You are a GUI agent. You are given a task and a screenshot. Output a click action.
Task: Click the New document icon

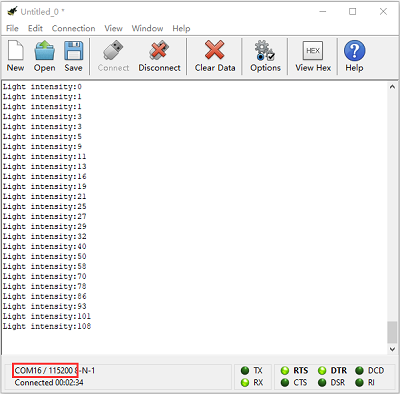(16, 50)
